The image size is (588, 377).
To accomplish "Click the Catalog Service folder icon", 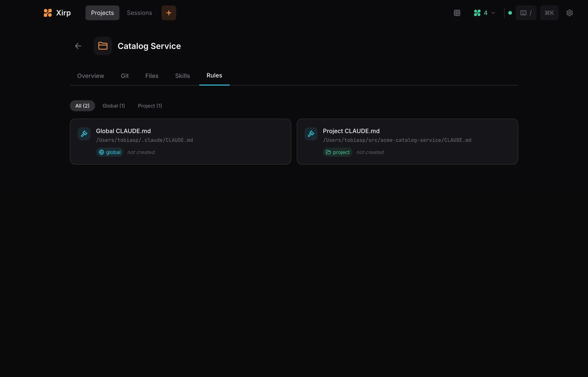I will 103,46.
